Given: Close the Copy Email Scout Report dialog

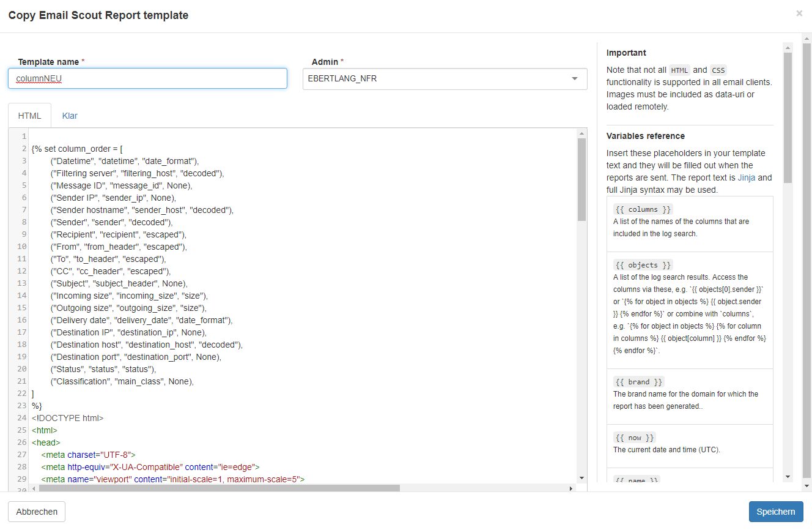Looking at the screenshot, I should [x=799, y=13].
